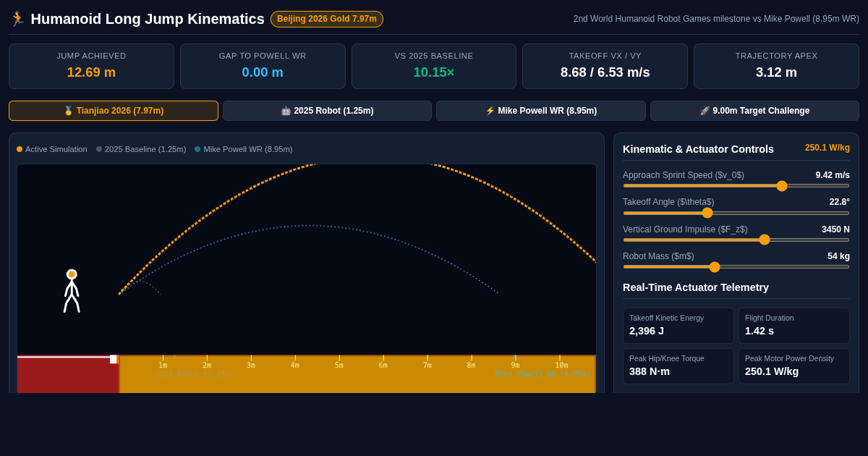Click the Gap to Powell WR card
The width and height of the screenshot is (868, 456).
click(263, 66)
